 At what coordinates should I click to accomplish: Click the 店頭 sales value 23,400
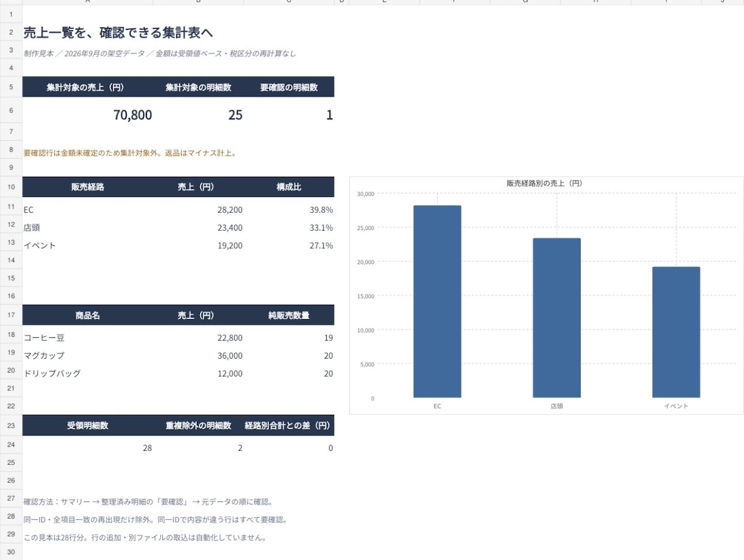click(229, 228)
